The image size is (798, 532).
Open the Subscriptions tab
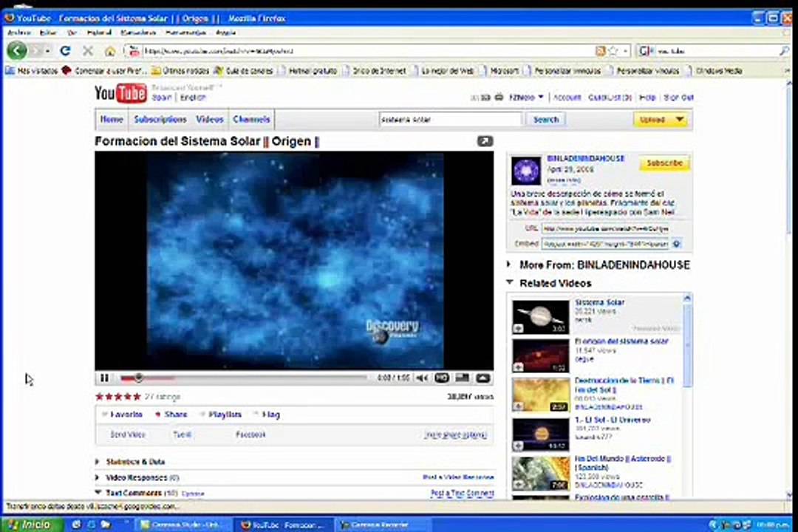pos(160,119)
